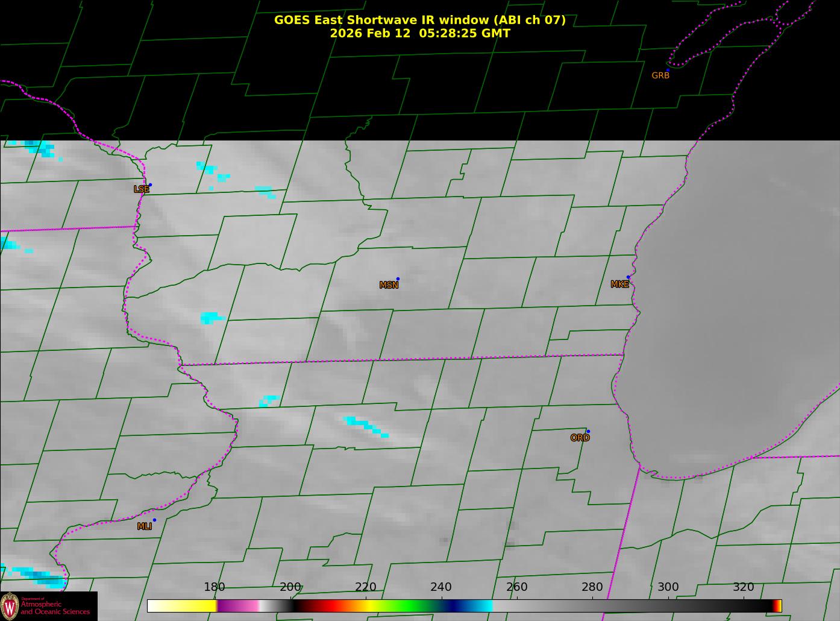Select the ORD station marker dot

588,431
